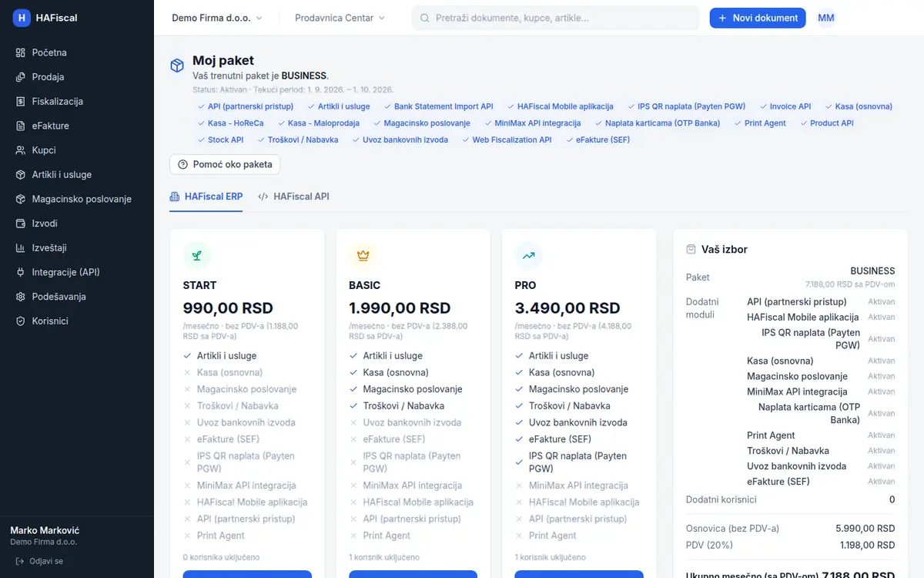Click Uvoz bankovnih izvoda in PRO plan

point(578,422)
